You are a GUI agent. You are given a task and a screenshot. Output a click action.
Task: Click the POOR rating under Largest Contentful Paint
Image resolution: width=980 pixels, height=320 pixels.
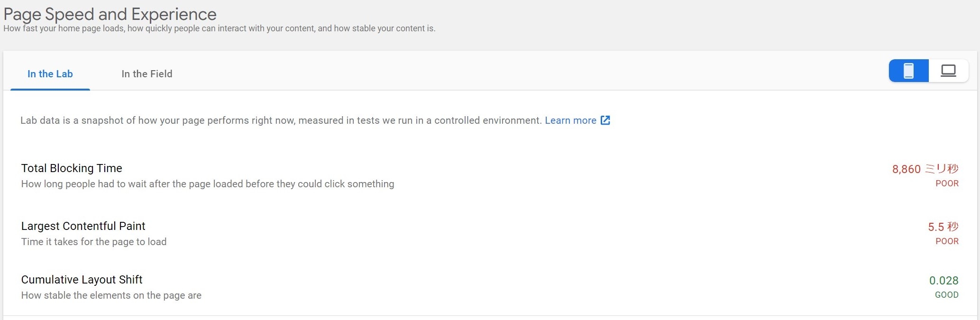pyautogui.click(x=947, y=241)
